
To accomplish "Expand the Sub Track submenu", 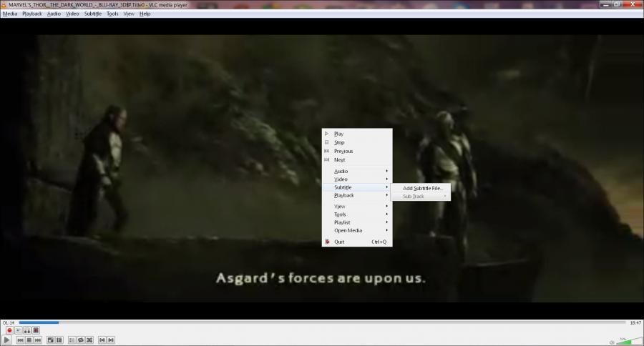I will click(x=421, y=197).
